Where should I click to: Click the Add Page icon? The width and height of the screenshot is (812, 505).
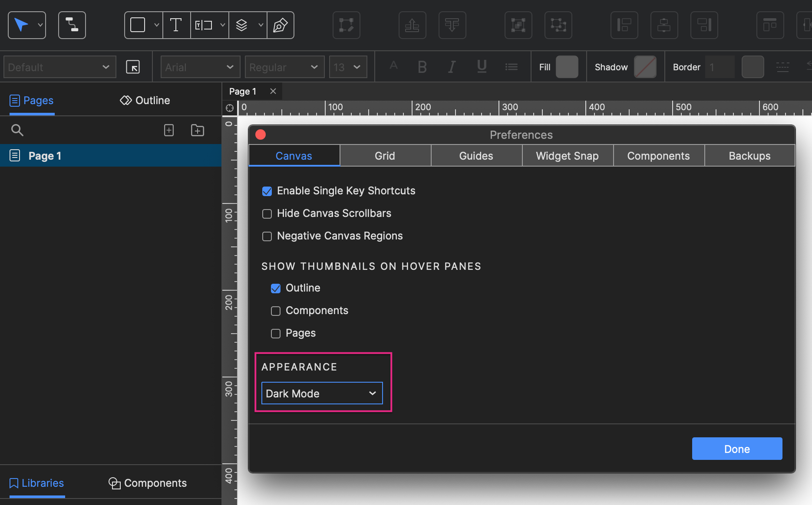pyautogui.click(x=169, y=130)
